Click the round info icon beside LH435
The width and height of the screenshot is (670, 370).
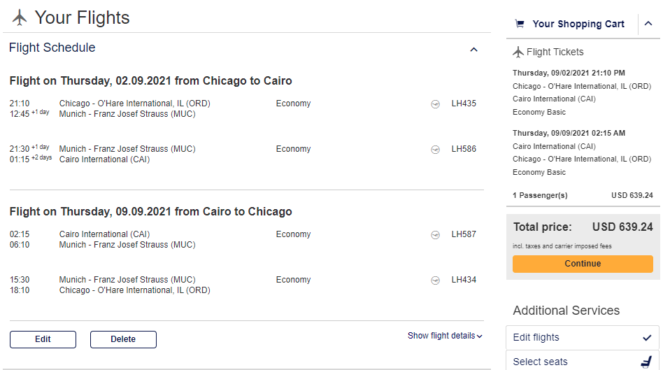pyautogui.click(x=435, y=104)
